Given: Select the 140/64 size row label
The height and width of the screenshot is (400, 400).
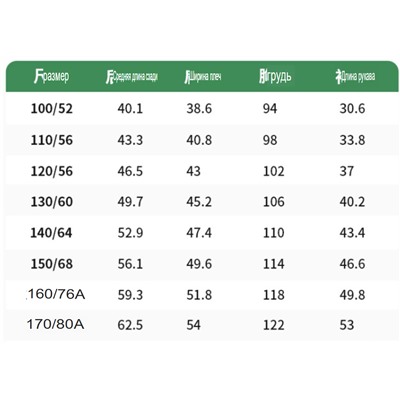Looking at the screenshot, I should (51, 233).
